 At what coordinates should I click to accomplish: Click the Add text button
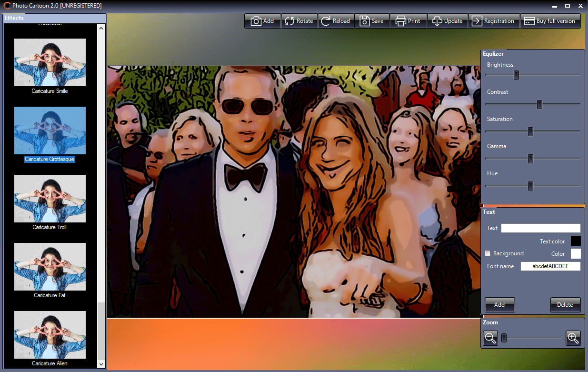click(499, 305)
